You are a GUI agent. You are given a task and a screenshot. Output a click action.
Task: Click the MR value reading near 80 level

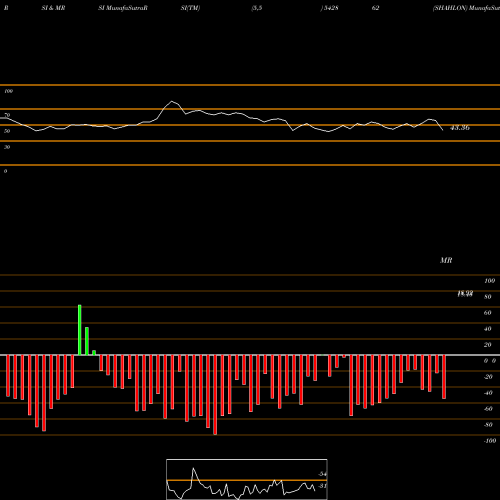[x=465, y=294]
